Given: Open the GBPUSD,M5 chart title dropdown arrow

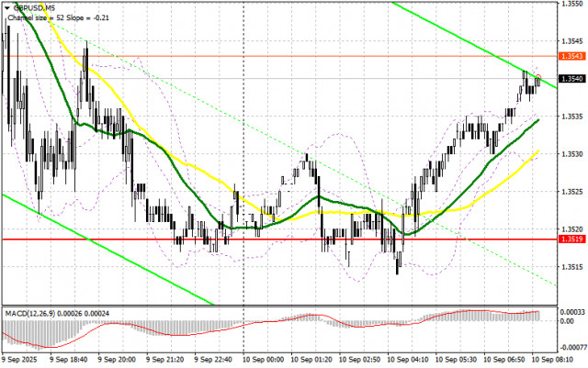Looking at the screenshot, I should click(7, 7).
